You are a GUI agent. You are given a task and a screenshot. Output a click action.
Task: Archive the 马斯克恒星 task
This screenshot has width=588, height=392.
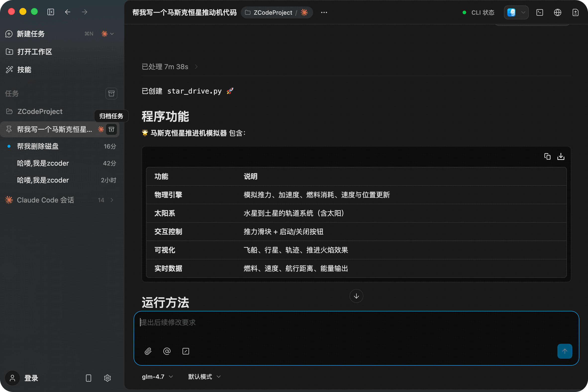point(111,130)
